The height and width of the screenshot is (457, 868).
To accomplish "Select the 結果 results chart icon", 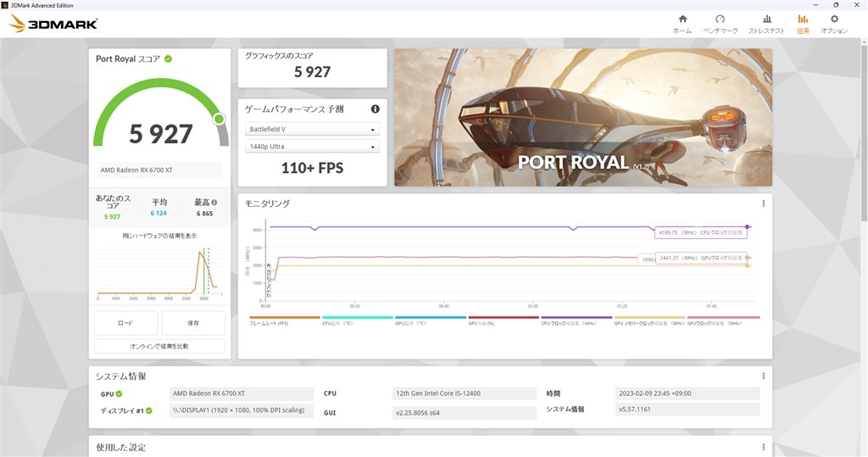I will 803,19.
